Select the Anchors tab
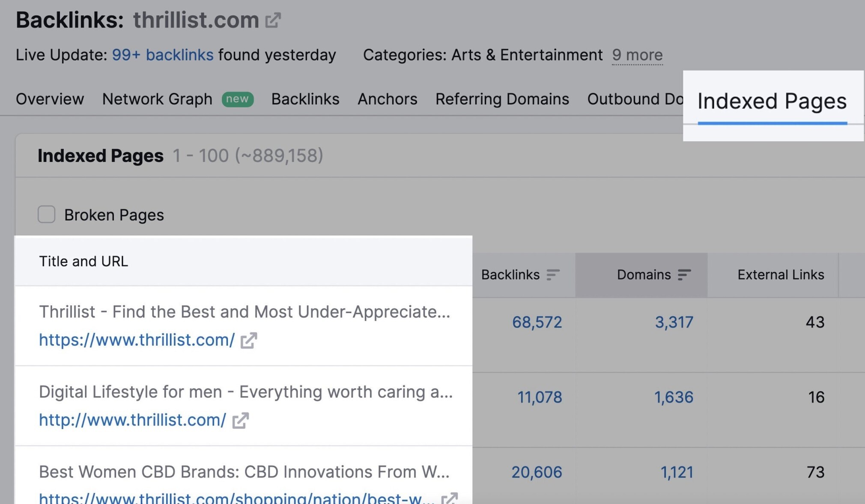Viewport: 865px width, 504px height. click(388, 99)
